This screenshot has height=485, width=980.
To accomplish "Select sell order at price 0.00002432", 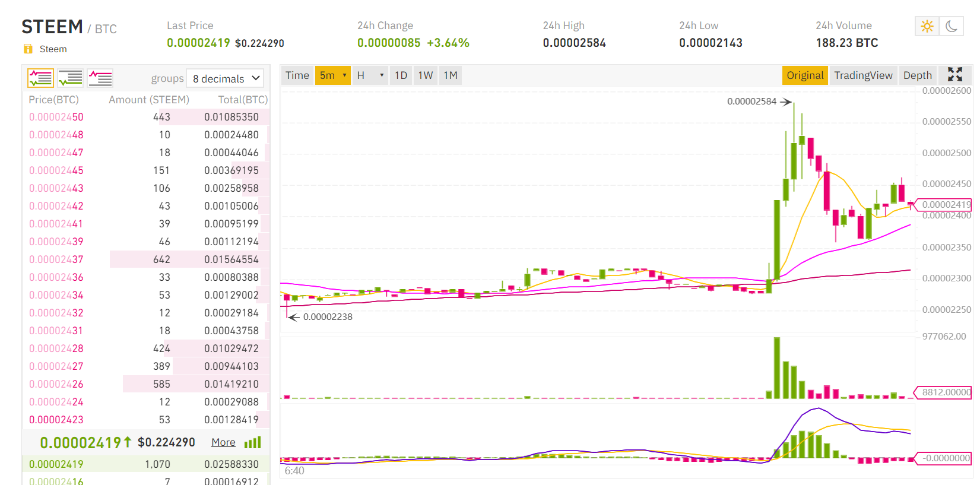I will (146, 313).
